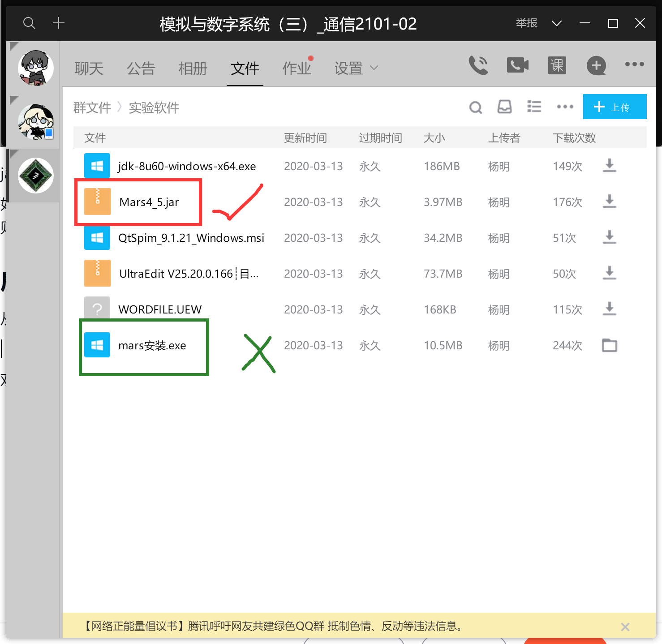Start a video call from the top toolbar

pyautogui.click(x=517, y=65)
